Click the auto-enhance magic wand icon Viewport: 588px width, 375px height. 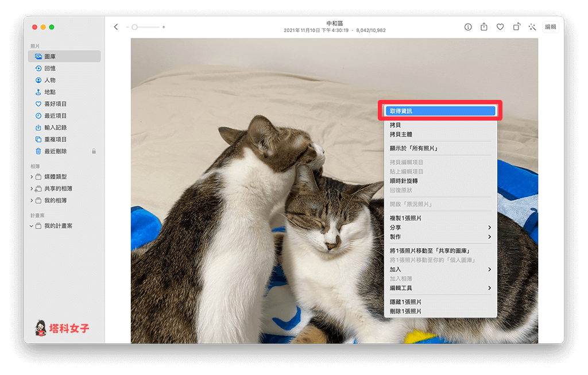(532, 27)
